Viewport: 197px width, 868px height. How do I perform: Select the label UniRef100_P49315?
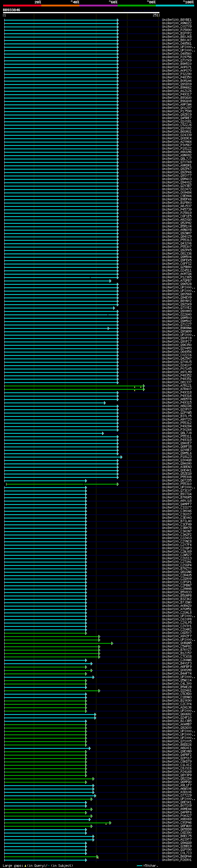point(177,403)
